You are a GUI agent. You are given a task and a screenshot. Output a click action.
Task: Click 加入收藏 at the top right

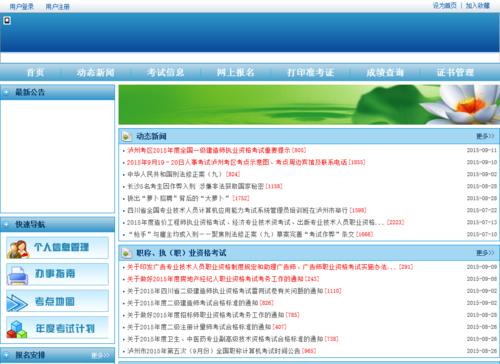tap(478, 5)
